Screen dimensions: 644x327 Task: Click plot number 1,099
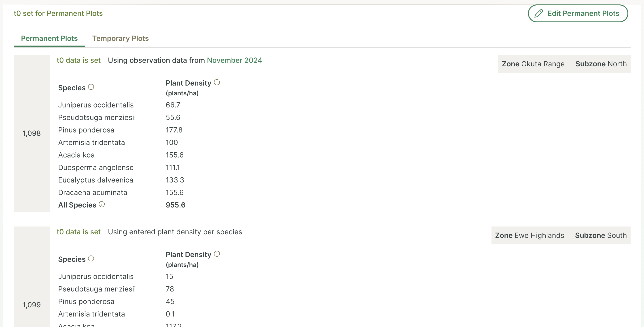(32, 305)
